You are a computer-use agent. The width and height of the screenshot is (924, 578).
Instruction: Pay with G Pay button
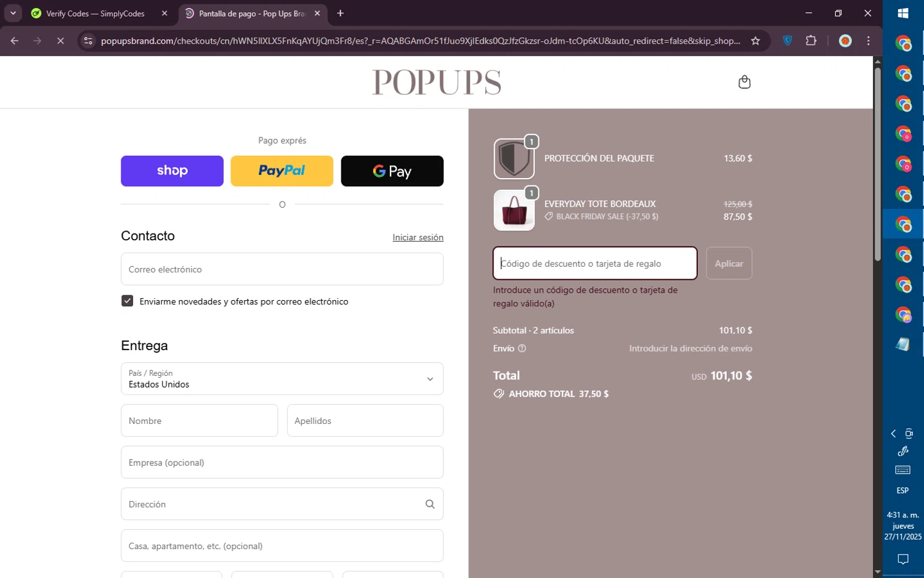point(392,171)
